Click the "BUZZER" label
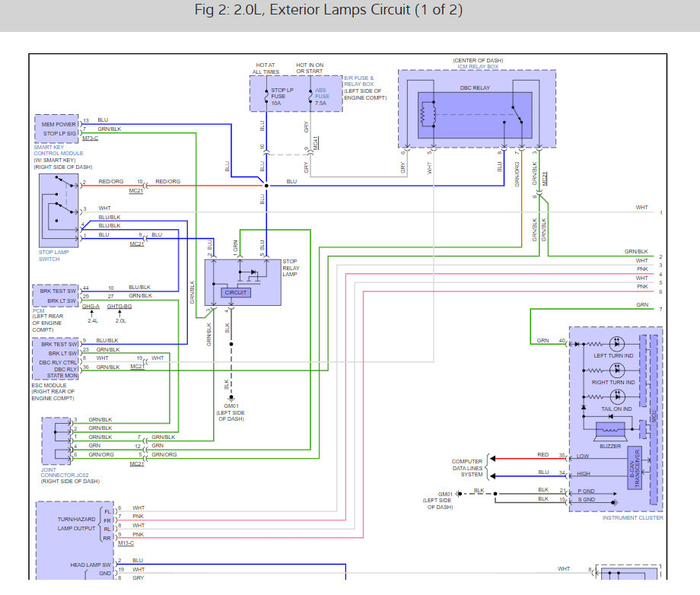The image size is (700, 595). click(610, 447)
